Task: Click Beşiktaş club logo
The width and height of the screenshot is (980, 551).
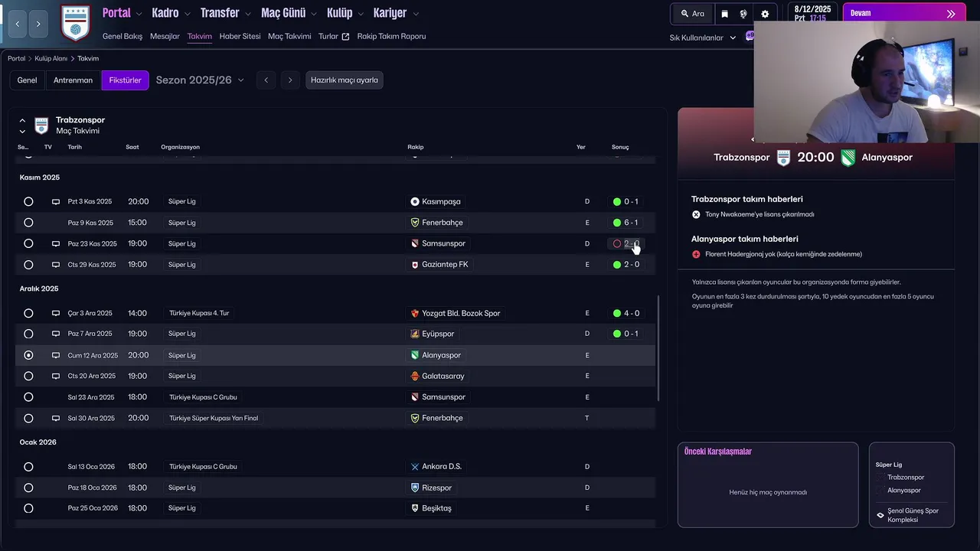Action: [415, 508]
